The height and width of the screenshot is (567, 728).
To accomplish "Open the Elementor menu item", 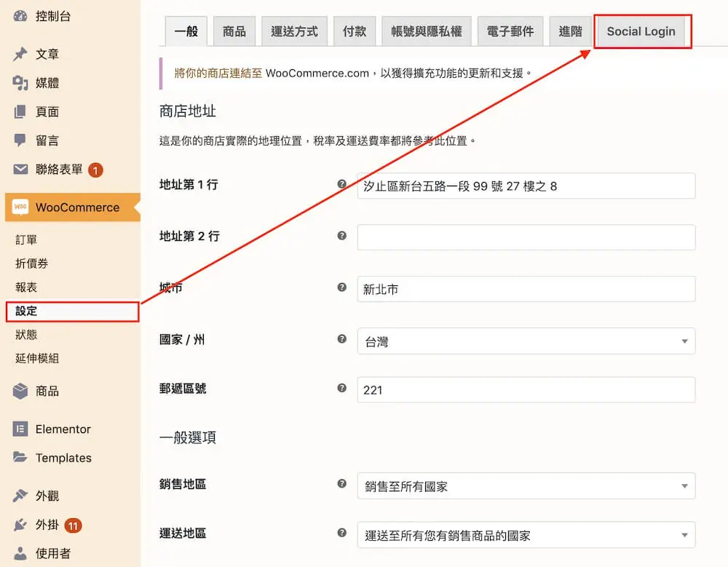I will 63,429.
